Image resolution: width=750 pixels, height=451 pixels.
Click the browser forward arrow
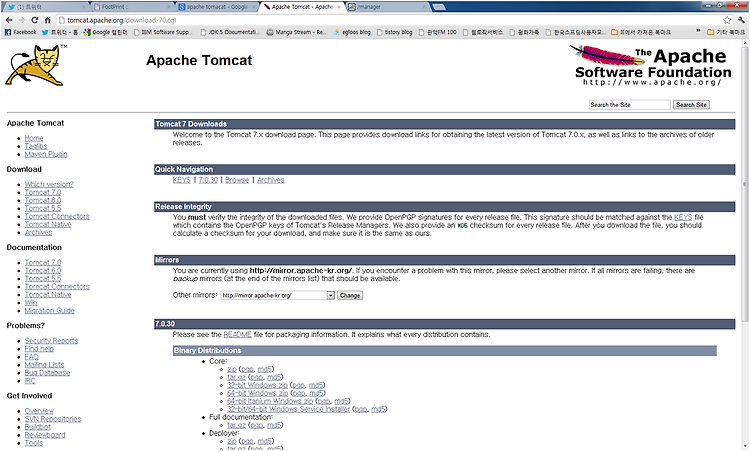[x=22, y=20]
